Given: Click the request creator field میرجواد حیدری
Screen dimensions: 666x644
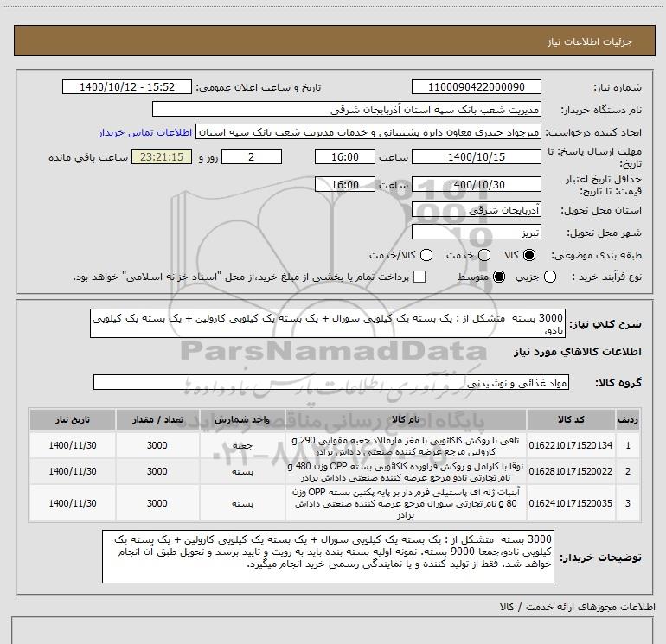Looking at the screenshot, I should pos(368,132).
